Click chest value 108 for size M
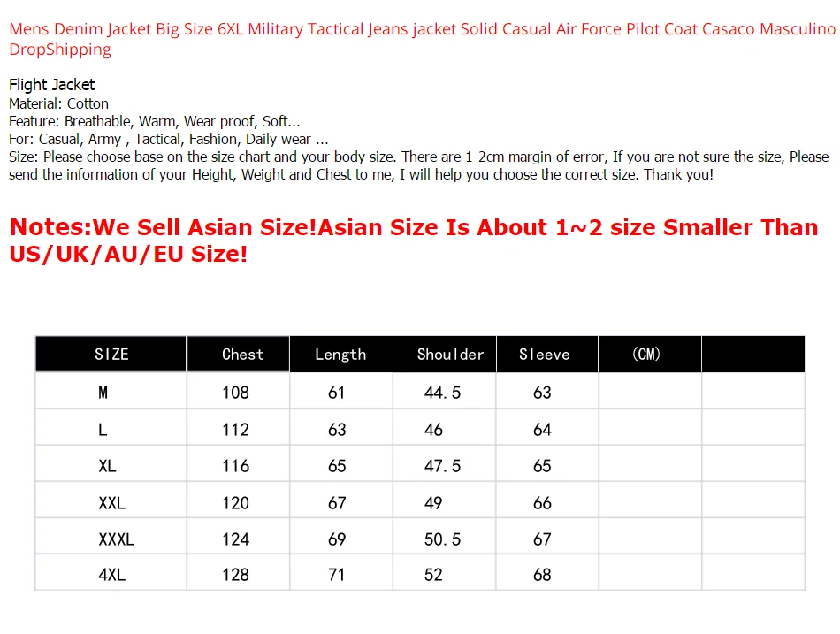Viewport: 840px width, 634px height. point(236,393)
